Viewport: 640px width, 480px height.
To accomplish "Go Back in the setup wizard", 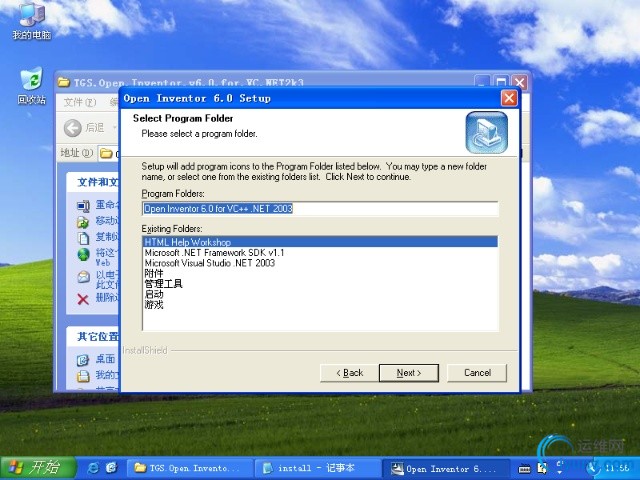I will coord(350,373).
